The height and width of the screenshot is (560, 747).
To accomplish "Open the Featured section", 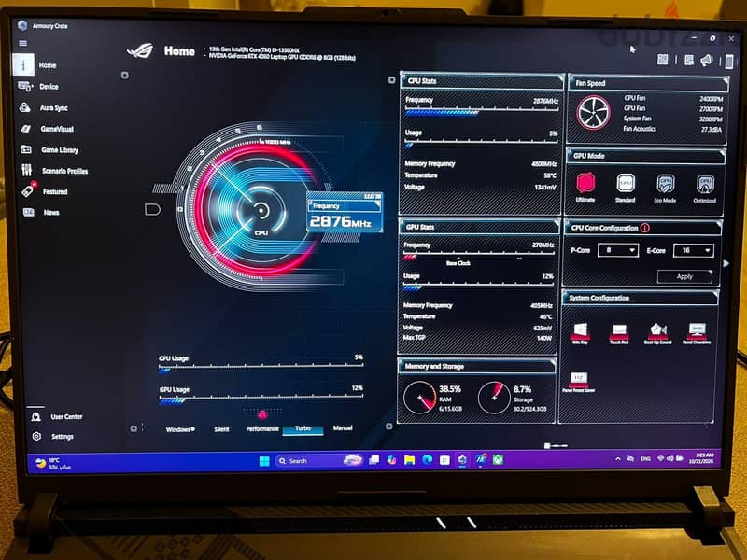I will 45,191.
